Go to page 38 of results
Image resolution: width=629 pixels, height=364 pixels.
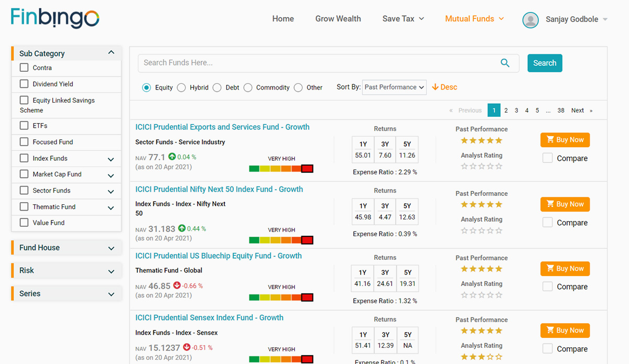coord(561,111)
